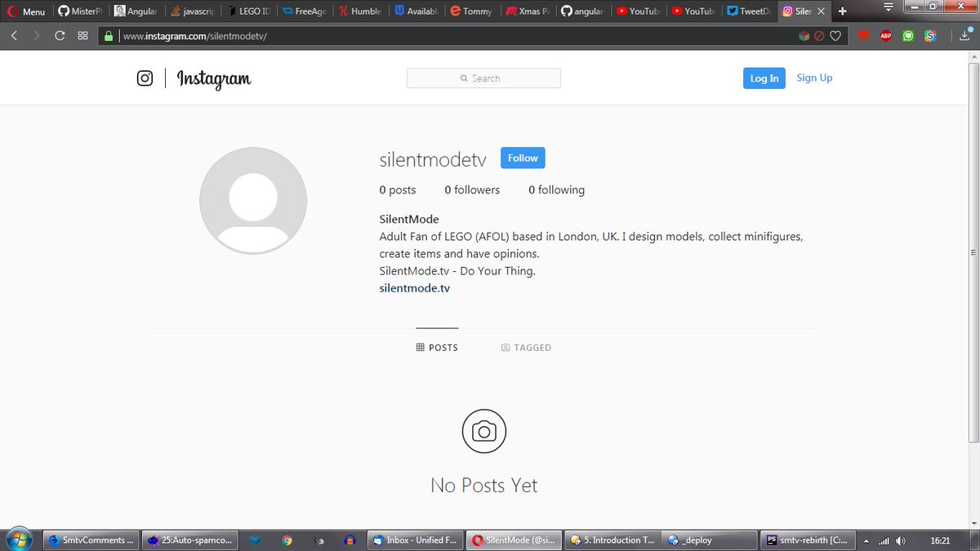Open the browser downloads arrow icon

[x=964, y=36]
